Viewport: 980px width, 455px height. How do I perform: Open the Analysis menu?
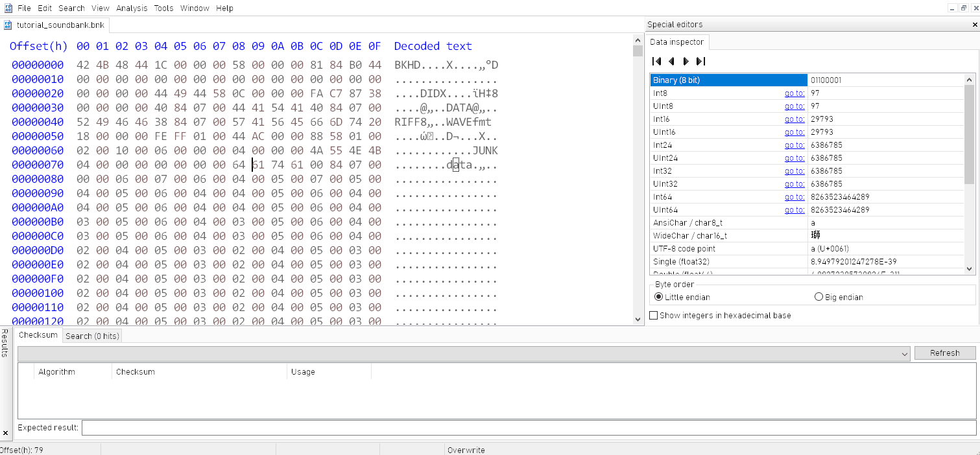click(x=132, y=8)
